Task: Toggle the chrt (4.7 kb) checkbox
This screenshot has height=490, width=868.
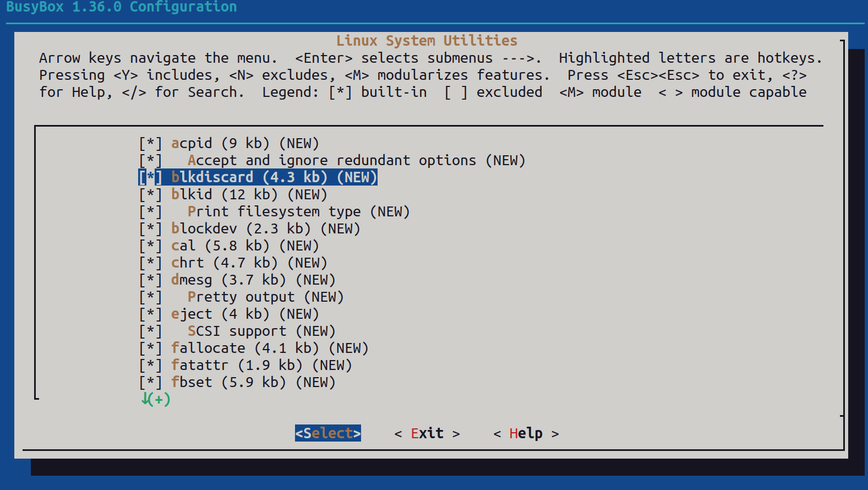Action: [x=150, y=263]
